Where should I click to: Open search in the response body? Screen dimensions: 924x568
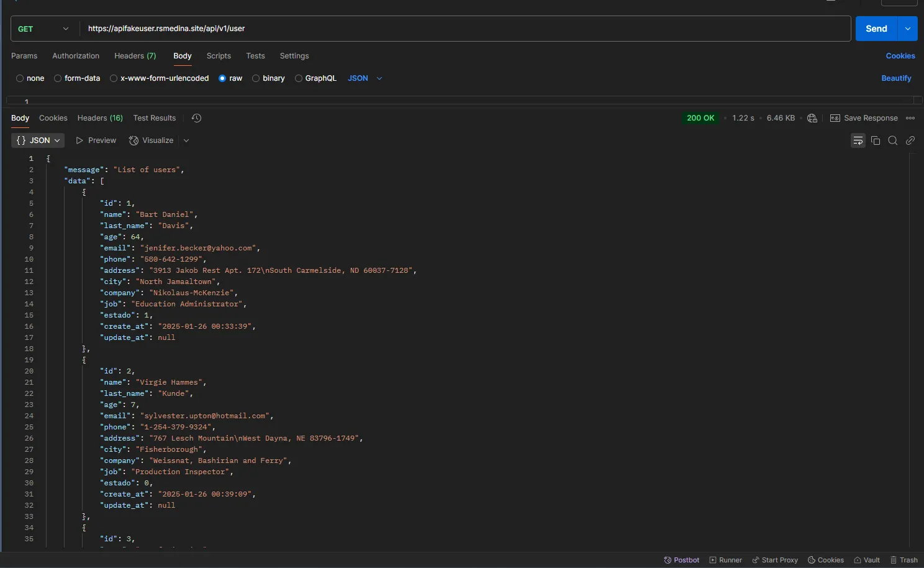[893, 140]
